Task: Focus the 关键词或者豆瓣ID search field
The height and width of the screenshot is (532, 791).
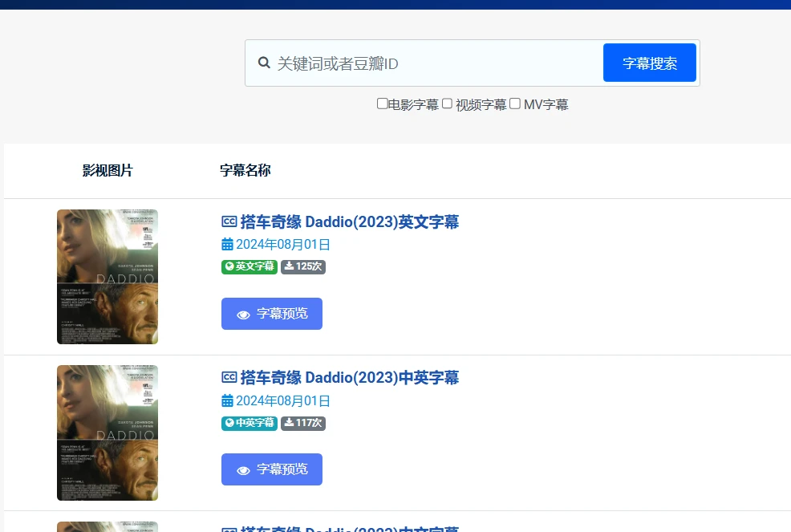Action: point(433,63)
